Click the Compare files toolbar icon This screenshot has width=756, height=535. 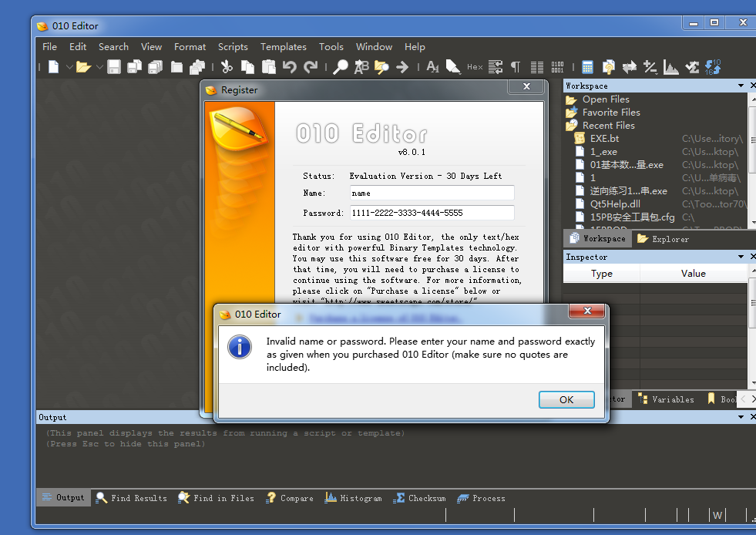pos(609,67)
